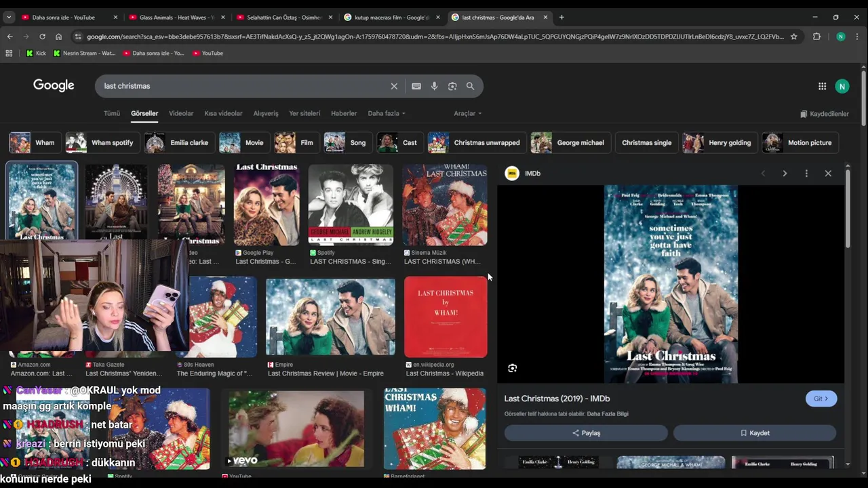
Task: Open a new browser tab
Action: (x=561, y=17)
